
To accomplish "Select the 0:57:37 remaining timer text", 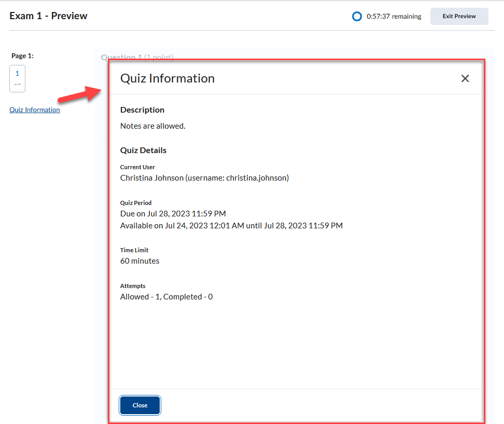I will [x=394, y=17].
